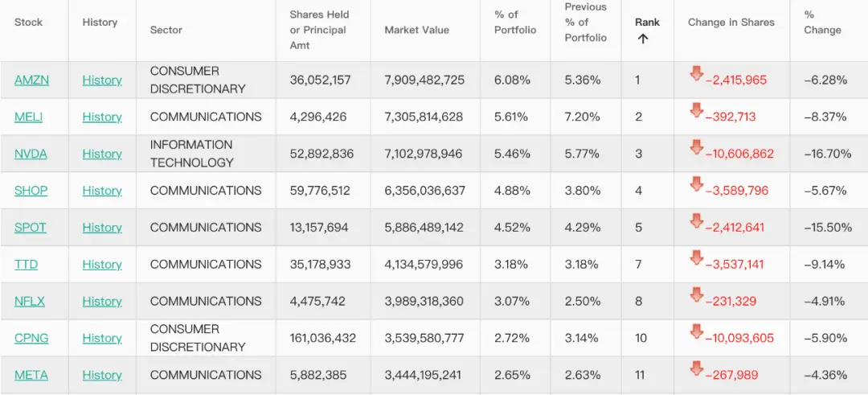
Task: Sort table by Sector column header
Action: tap(166, 30)
